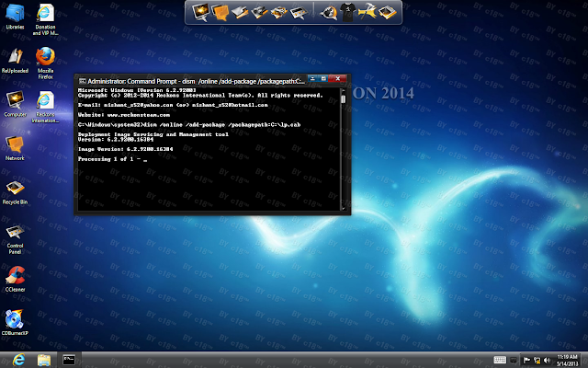The height and width of the screenshot is (368, 588).
Task: Switch to Command Prompt taskbar button
Action: coord(69,360)
